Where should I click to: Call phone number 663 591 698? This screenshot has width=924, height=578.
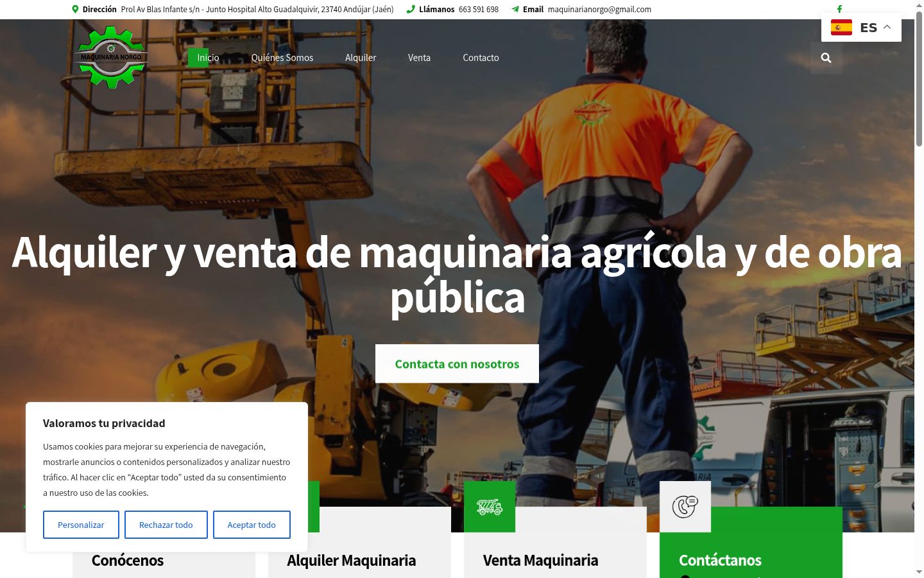(x=479, y=10)
